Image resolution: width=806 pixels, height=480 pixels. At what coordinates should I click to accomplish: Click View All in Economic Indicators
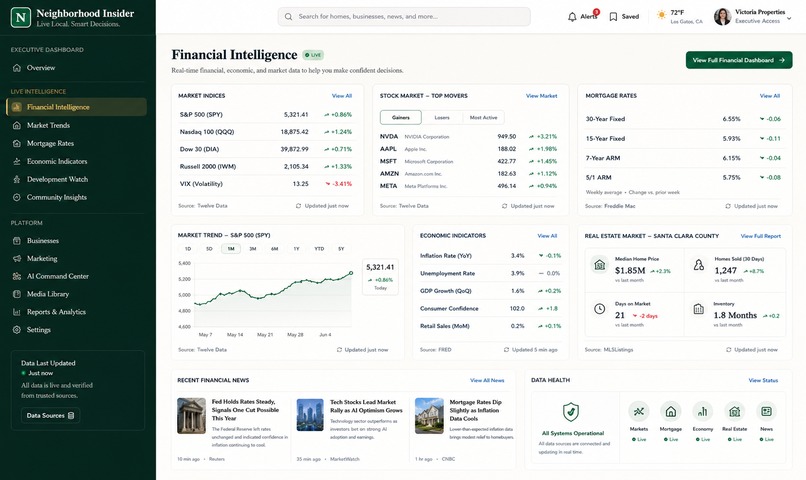point(547,236)
